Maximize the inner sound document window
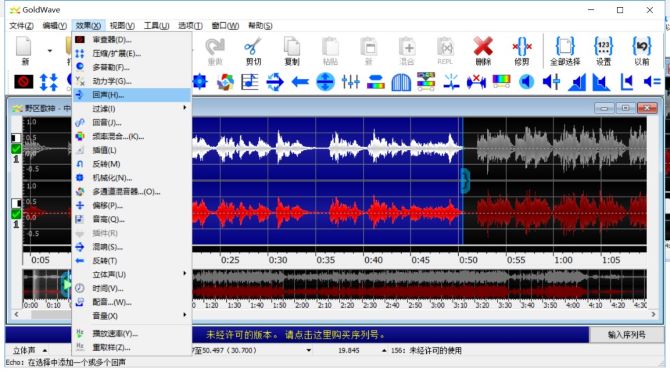Image resolution: width=670 pixels, height=372 pixels. pos(625,108)
